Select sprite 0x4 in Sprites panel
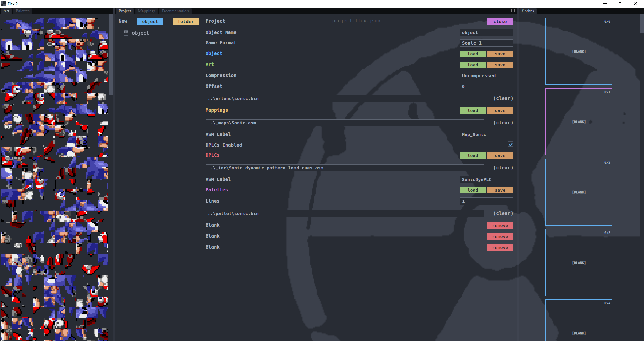644x341 pixels. click(x=579, y=320)
